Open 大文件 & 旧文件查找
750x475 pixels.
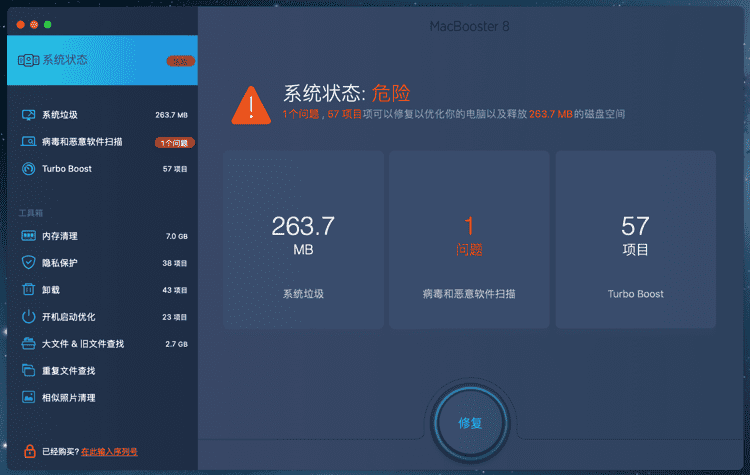tap(102, 343)
